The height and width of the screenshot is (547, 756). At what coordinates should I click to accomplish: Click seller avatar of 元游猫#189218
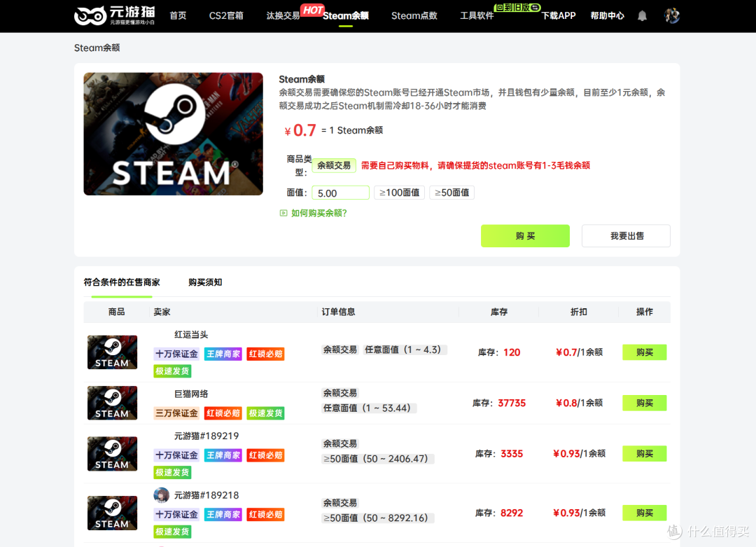(x=162, y=495)
